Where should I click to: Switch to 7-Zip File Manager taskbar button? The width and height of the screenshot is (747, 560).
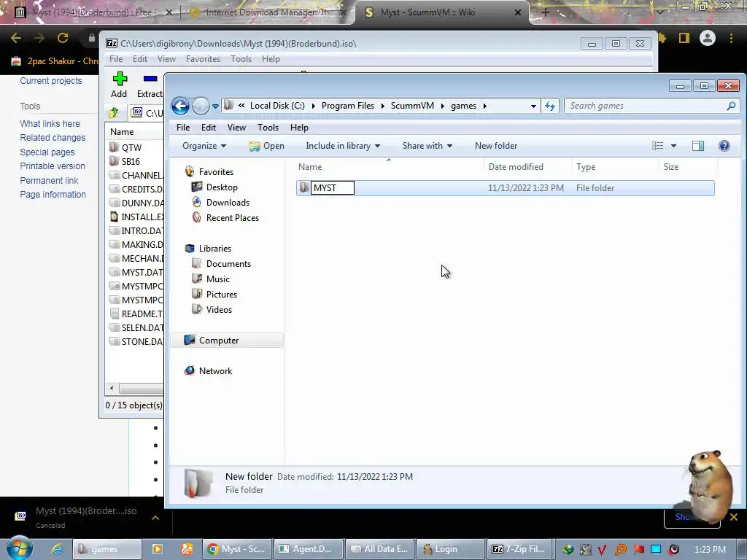point(521,549)
